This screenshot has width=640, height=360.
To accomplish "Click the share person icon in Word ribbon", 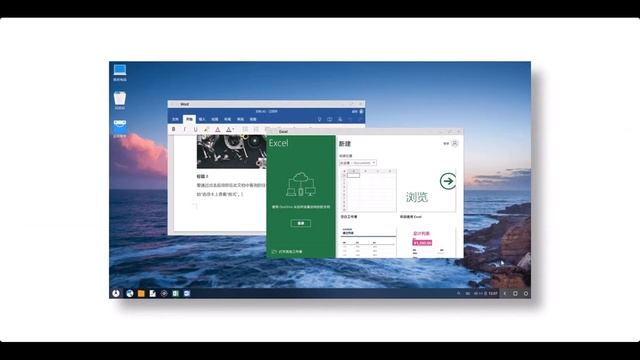I will [340, 119].
